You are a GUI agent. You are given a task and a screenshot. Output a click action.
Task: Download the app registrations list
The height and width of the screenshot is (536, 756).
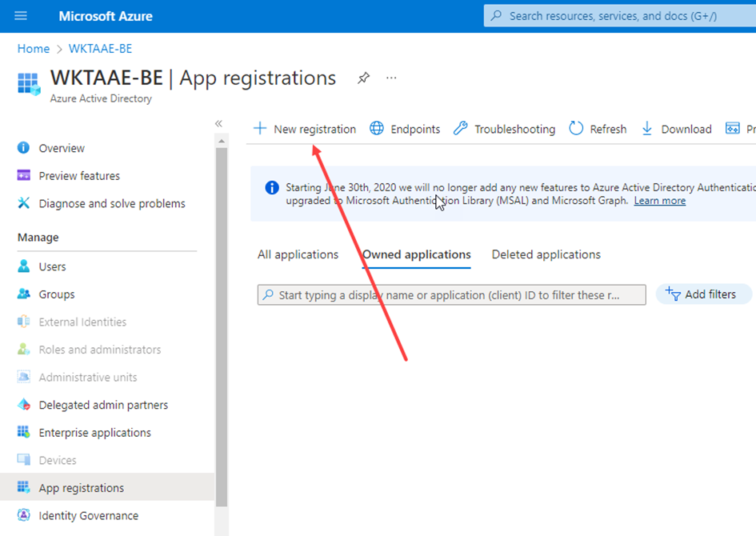(676, 129)
